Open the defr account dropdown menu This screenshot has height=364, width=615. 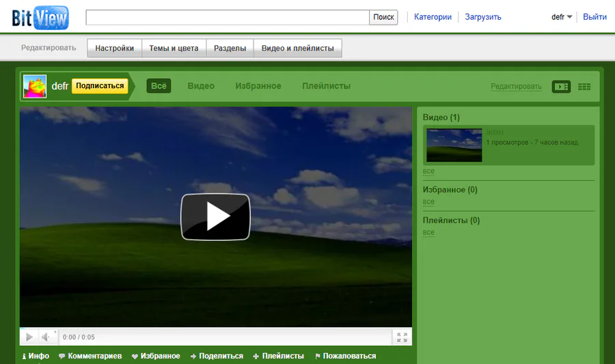tap(562, 17)
